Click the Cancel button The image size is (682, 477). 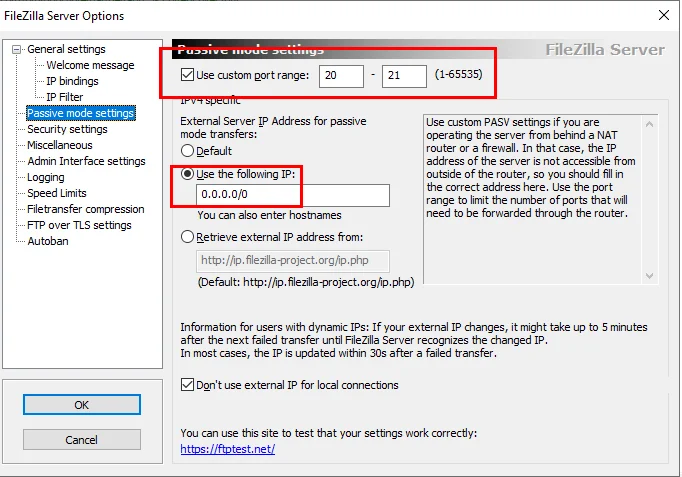click(x=82, y=440)
